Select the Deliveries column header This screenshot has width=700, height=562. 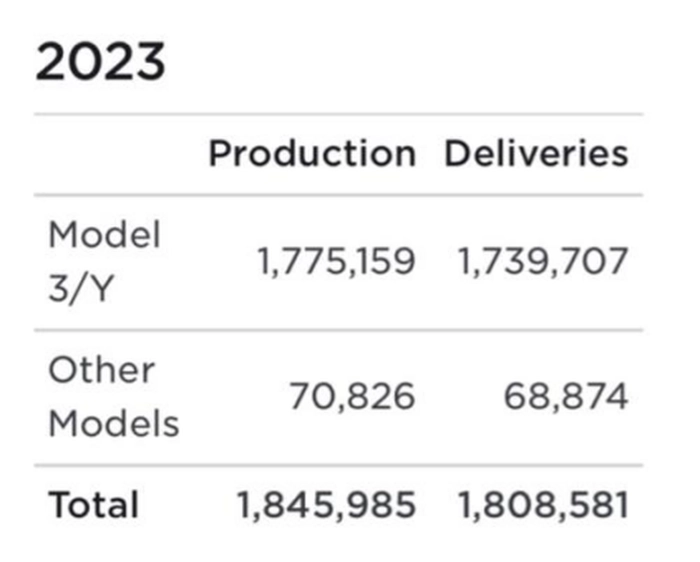coord(536,154)
